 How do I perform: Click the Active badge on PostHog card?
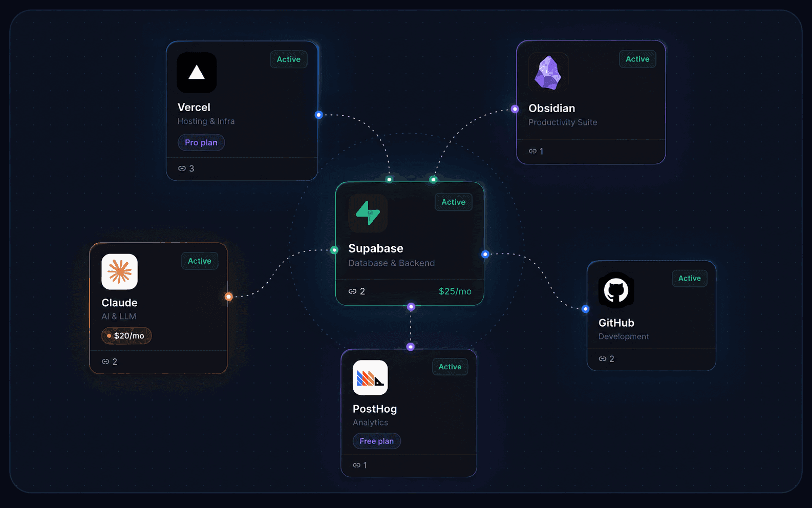[x=450, y=367]
